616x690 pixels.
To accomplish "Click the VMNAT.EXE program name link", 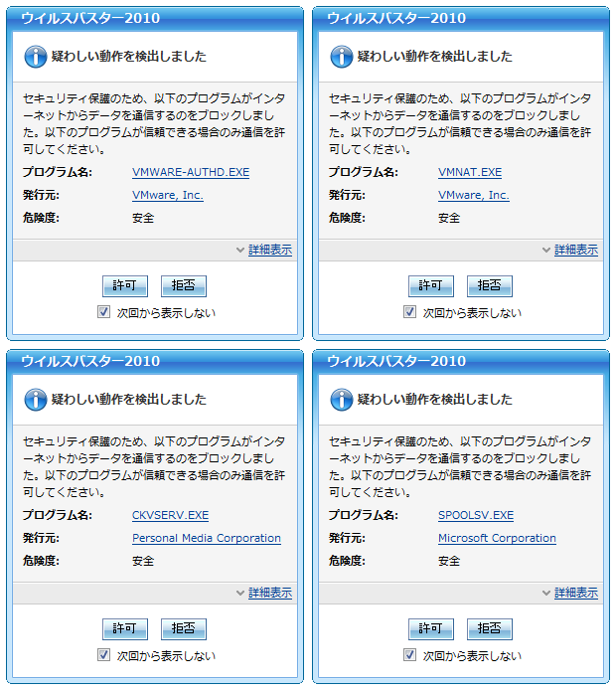I will coord(470,172).
